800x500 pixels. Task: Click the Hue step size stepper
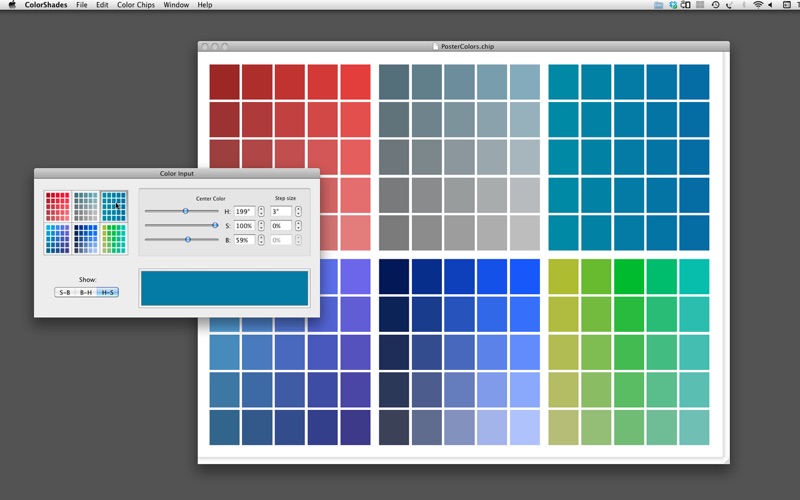[x=298, y=211]
